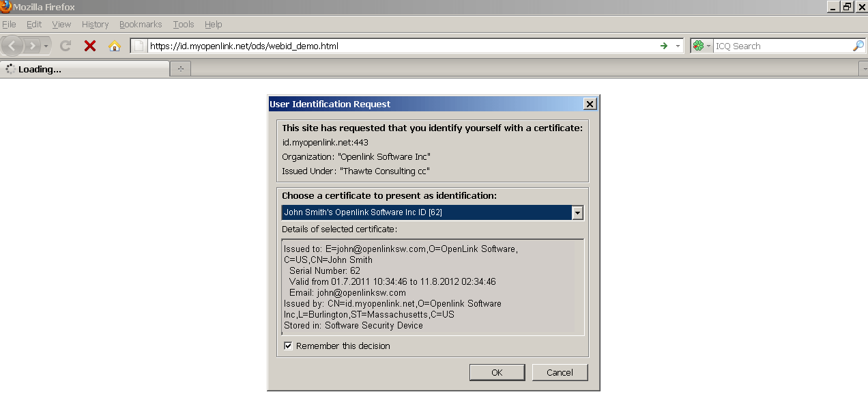Open the URL bar history dropdown
Screen dimensions: 868x405
point(678,46)
